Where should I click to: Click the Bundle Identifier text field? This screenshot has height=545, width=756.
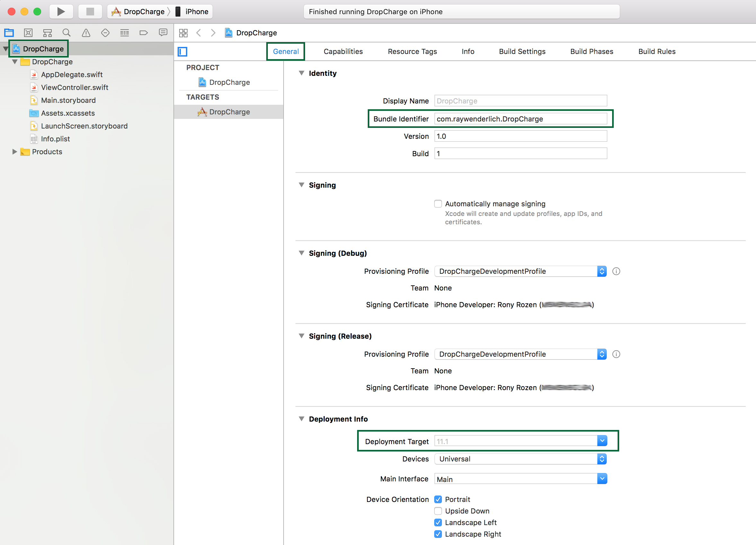click(x=520, y=119)
